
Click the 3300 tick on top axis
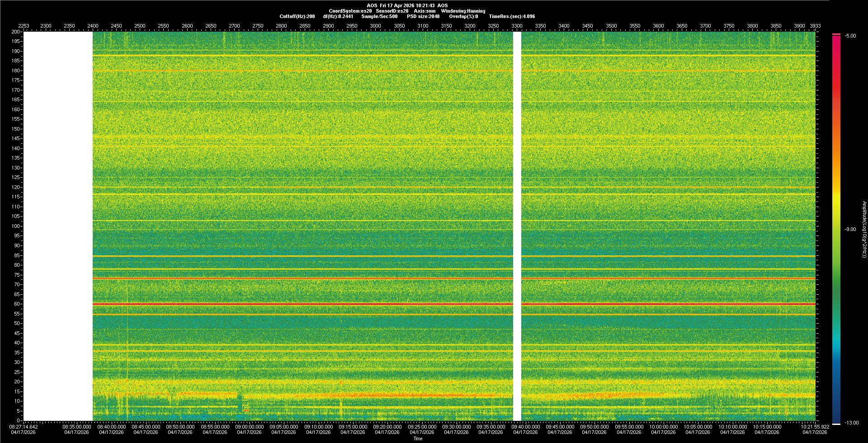(517, 26)
